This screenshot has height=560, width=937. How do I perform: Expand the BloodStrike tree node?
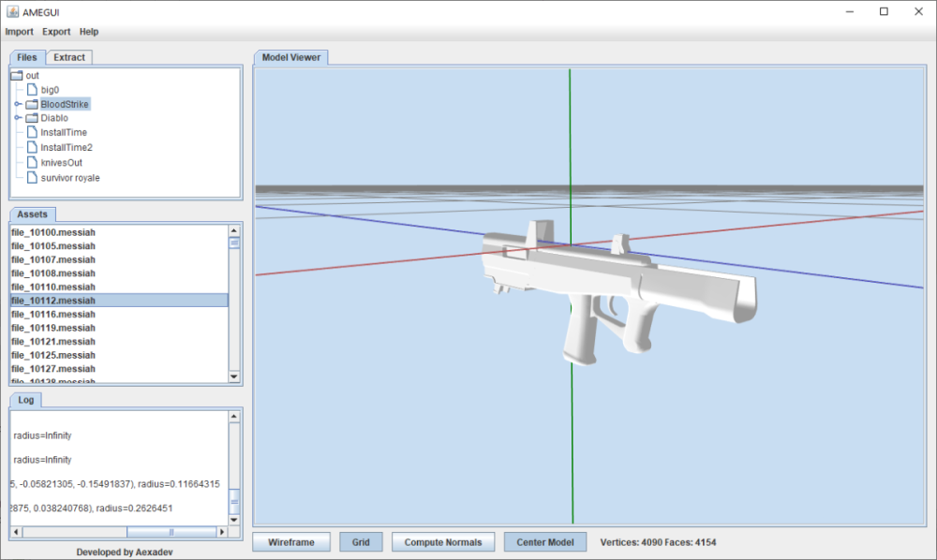pyautogui.click(x=18, y=104)
